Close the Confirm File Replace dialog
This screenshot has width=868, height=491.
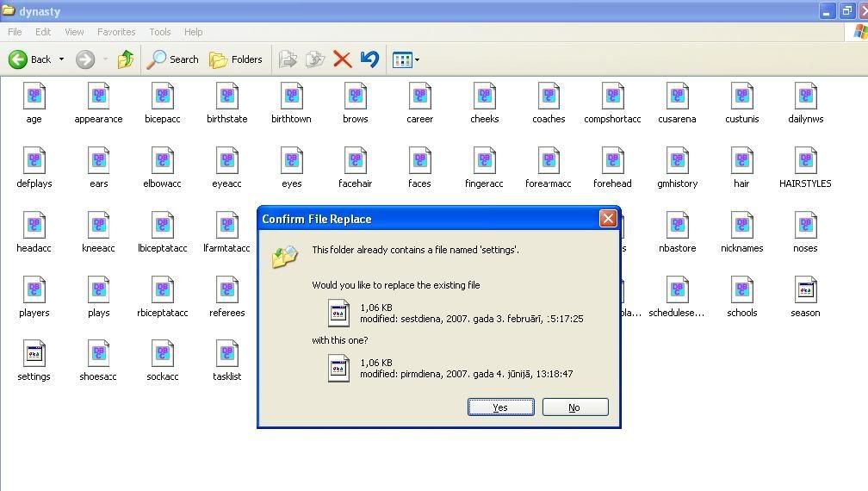608,219
